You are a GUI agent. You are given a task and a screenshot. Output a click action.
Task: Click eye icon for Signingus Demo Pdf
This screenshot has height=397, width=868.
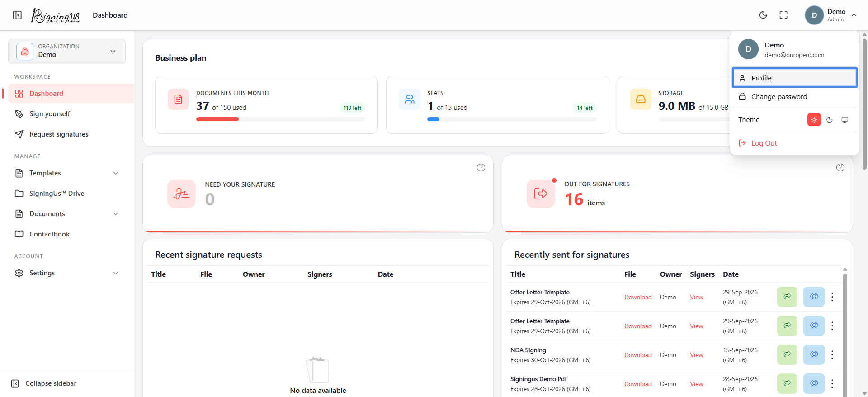point(814,383)
